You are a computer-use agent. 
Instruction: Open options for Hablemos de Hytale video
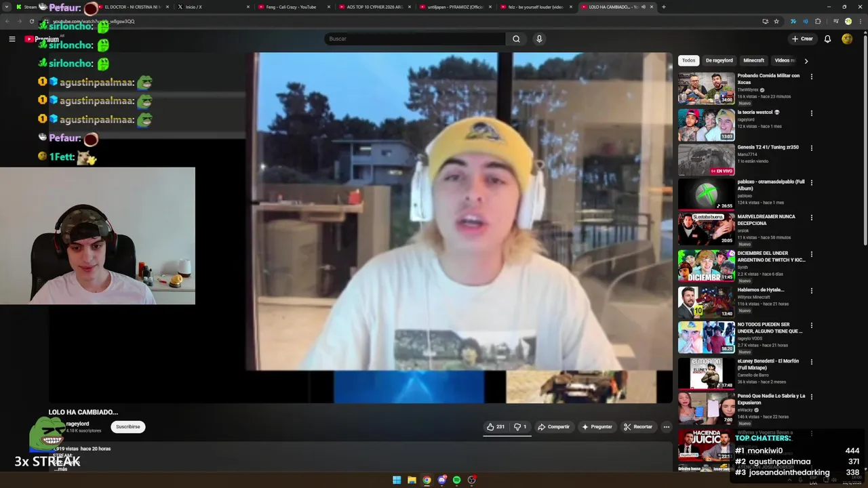pos(811,291)
